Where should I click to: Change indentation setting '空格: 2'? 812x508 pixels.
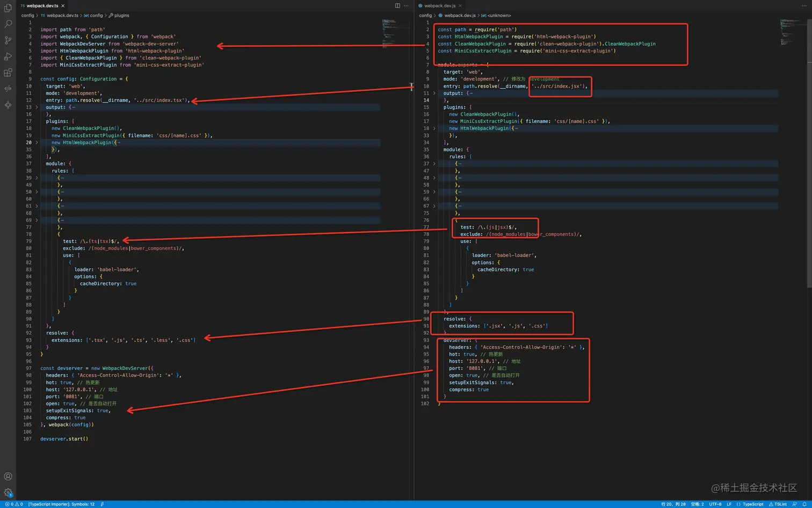(697, 504)
